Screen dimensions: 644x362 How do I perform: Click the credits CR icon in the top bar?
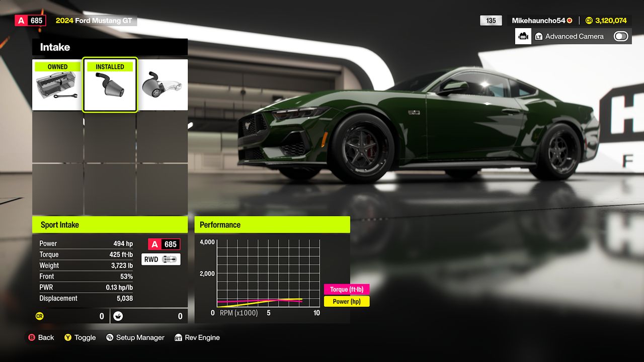pos(589,21)
